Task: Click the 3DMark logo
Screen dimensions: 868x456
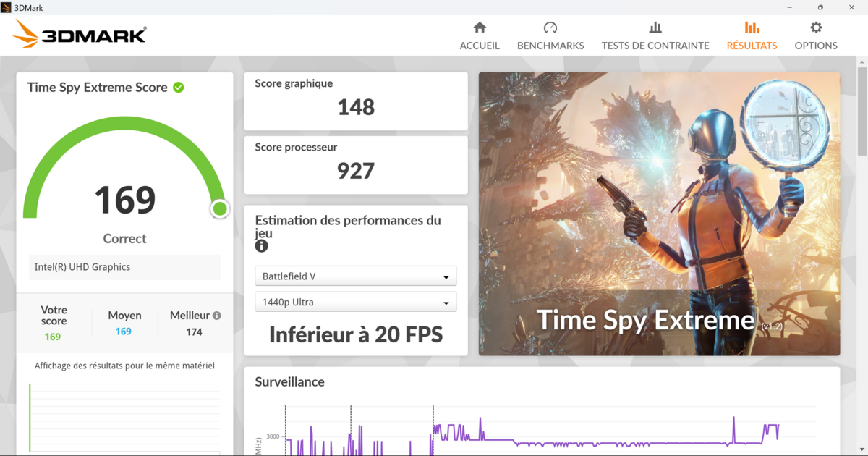Action: [x=80, y=34]
